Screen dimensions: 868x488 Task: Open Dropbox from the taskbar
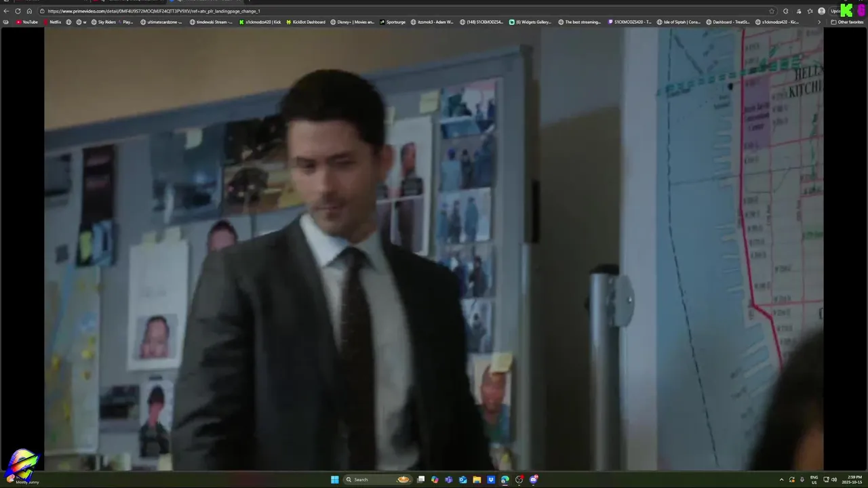click(x=491, y=479)
